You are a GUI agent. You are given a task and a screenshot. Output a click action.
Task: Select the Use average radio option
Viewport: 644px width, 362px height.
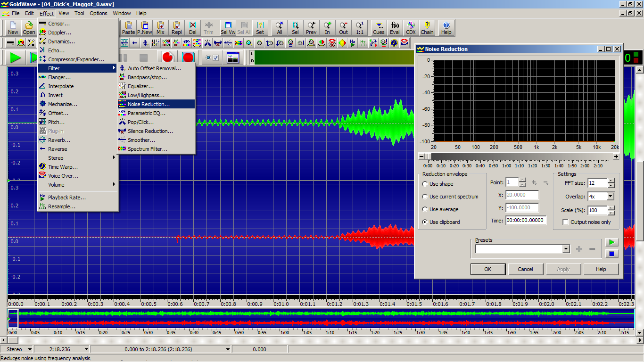425,209
